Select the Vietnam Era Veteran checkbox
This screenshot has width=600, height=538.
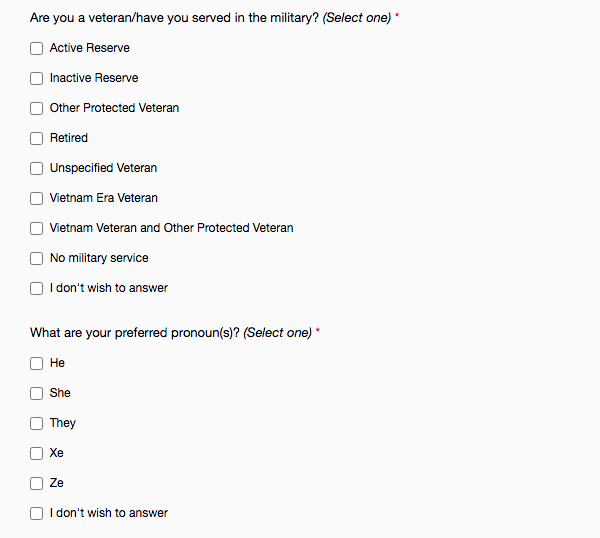(x=36, y=199)
